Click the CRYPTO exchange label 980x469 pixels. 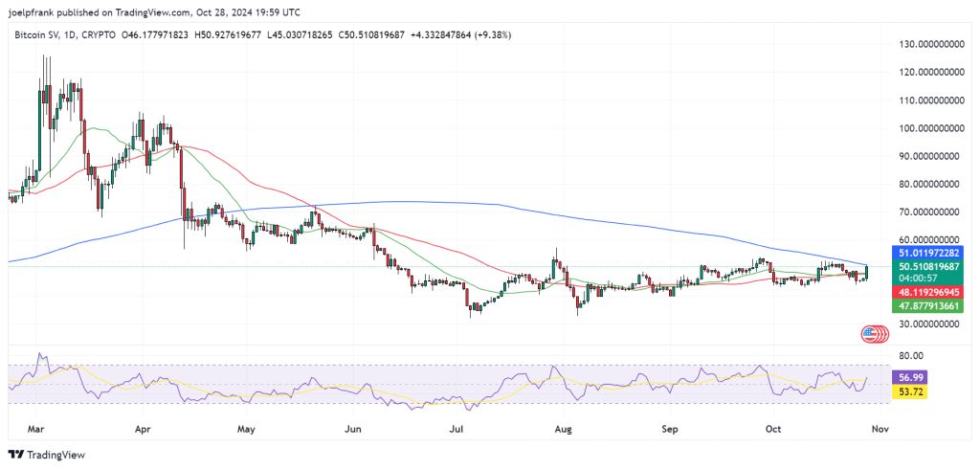(97, 35)
